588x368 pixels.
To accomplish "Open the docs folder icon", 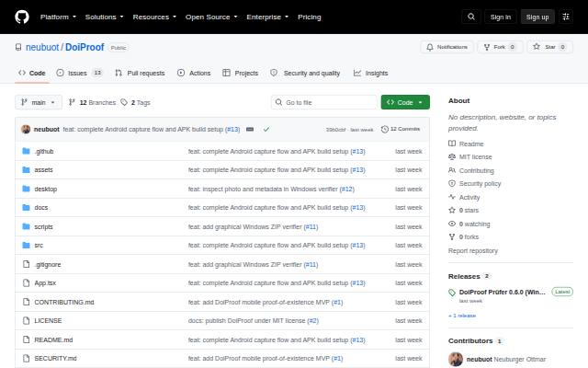I will pos(26,207).
